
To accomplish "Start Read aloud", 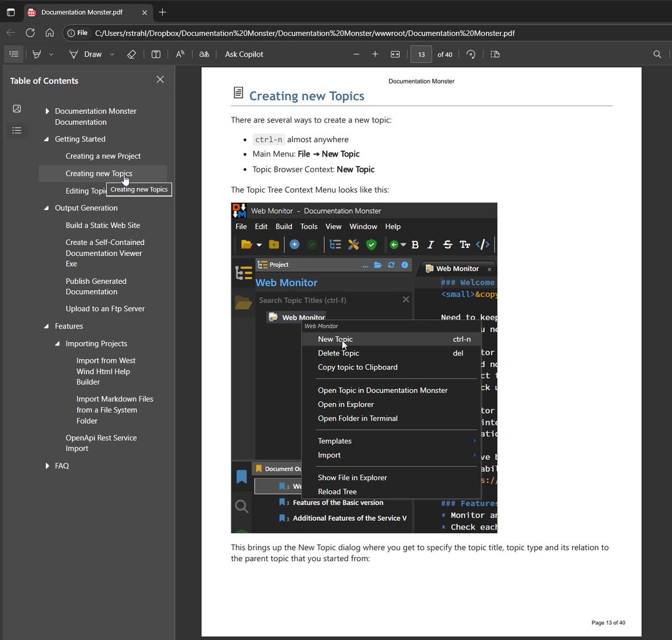I will [180, 54].
